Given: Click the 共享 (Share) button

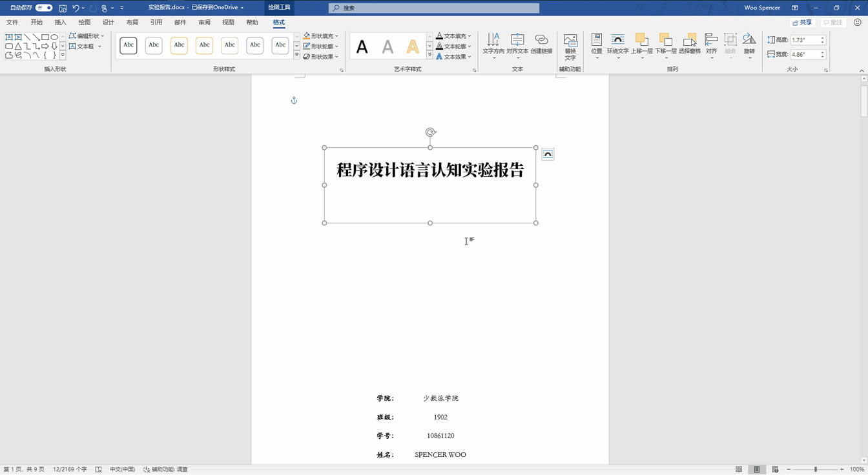Looking at the screenshot, I should click(803, 21).
